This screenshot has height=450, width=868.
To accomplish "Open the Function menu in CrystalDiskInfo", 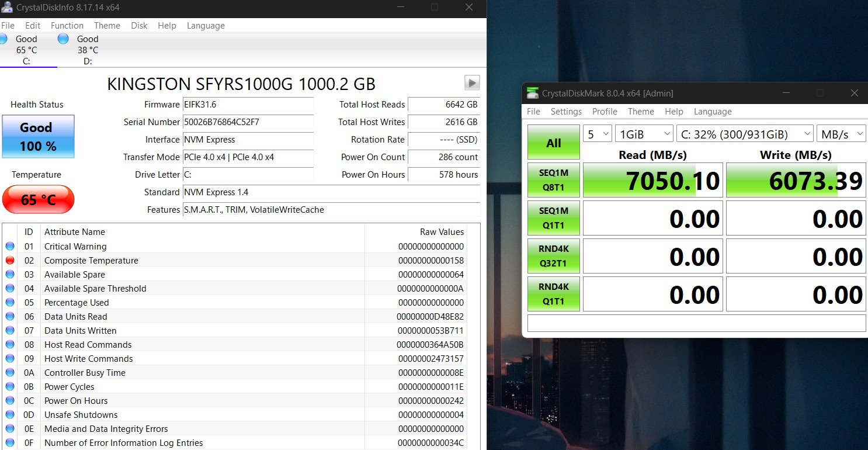I will pyautogui.click(x=67, y=26).
